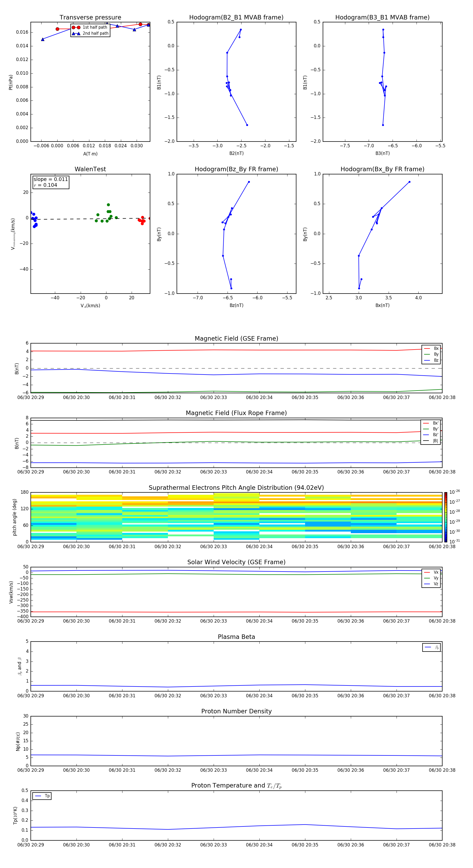Click the Bx legend entry in GSE plot

point(431,349)
